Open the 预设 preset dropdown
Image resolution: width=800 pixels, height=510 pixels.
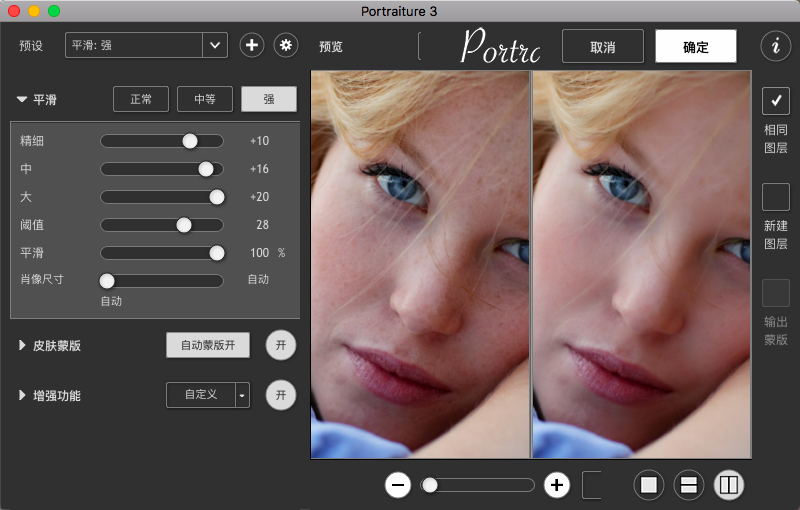tap(215, 45)
